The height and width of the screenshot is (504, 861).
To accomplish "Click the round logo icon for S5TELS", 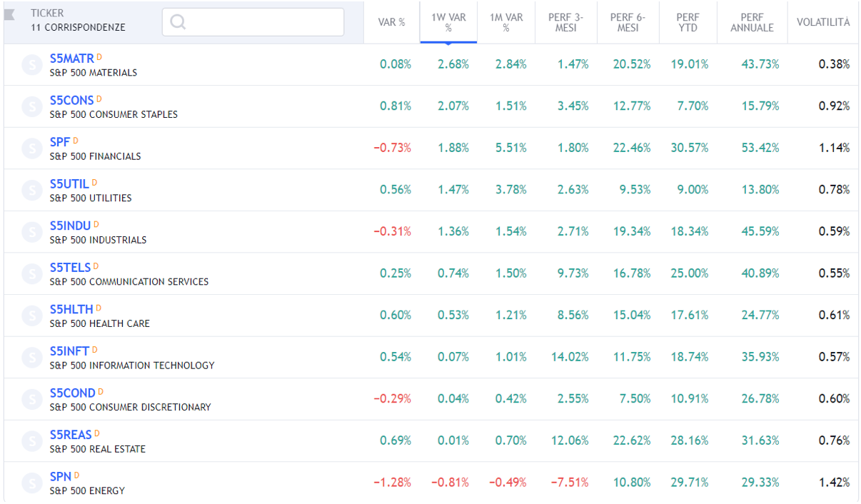I will (x=32, y=274).
